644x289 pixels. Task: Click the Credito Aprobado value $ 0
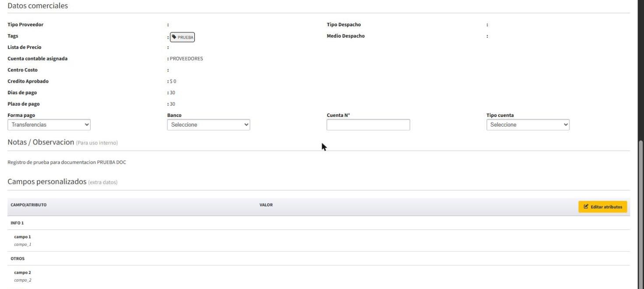tap(172, 81)
